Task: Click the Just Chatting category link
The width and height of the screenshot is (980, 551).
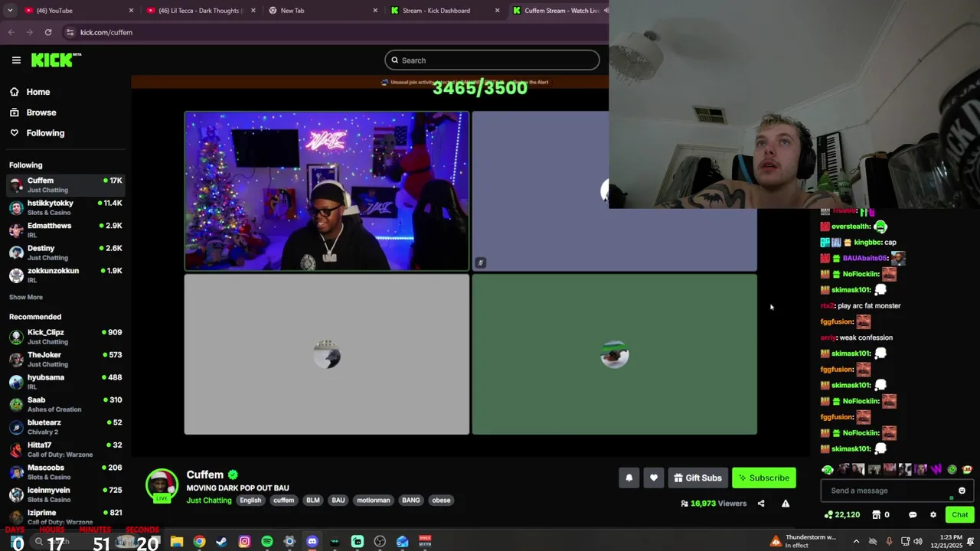Action: click(x=209, y=500)
